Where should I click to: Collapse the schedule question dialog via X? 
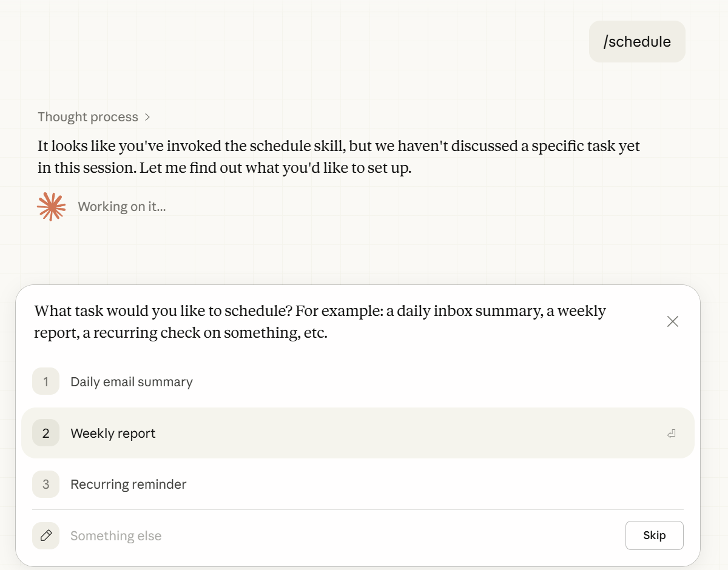(672, 321)
